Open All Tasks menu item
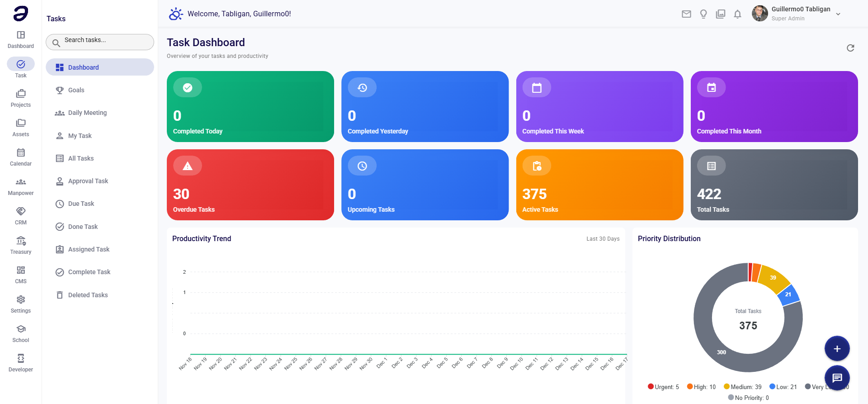 pos(100,158)
